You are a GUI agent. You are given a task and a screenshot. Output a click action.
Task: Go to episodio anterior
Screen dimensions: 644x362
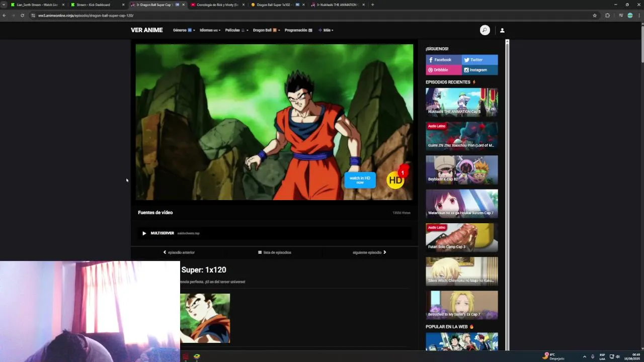pos(179,252)
